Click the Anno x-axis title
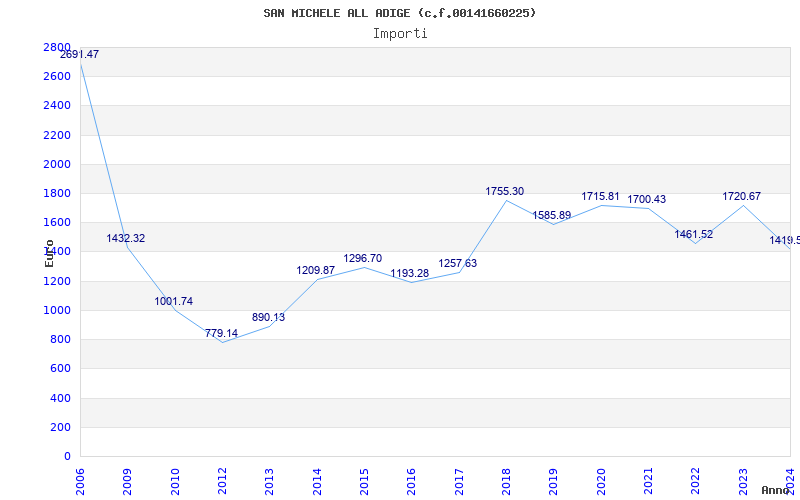Screen dimensions: 800x500 coord(776,490)
